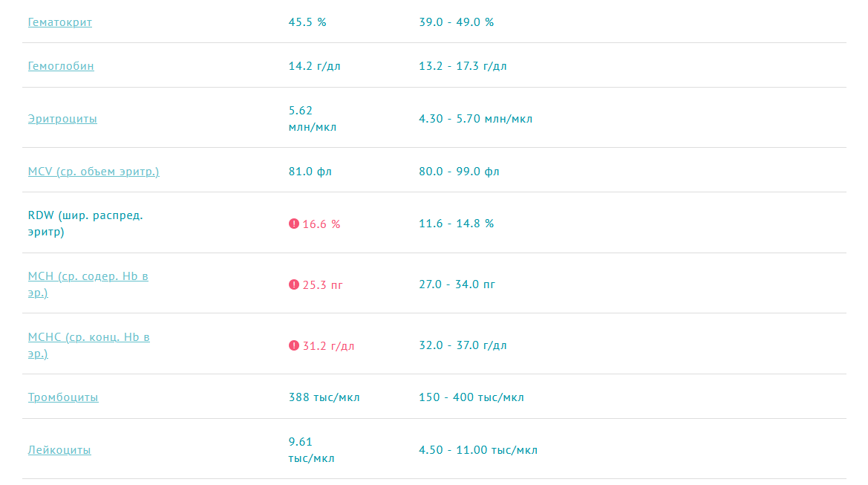Click the warning icon beside RDW 16.6 %

pos(293,224)
